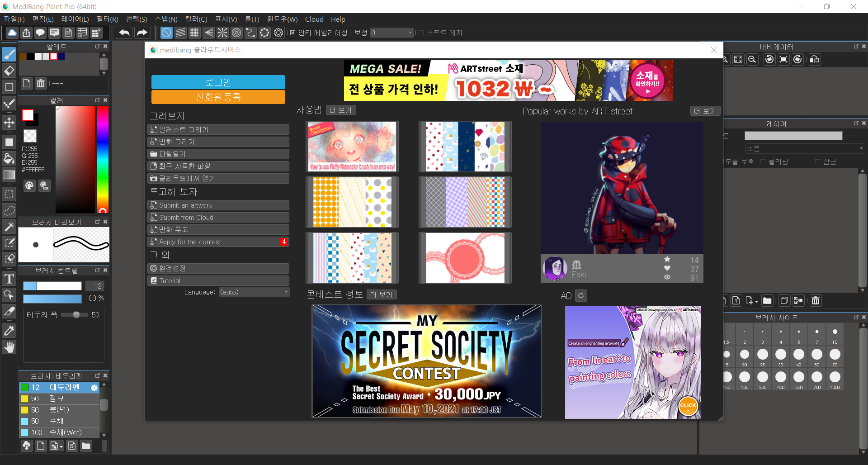The image size is (868, 465).
Task: Click 더 보기 next to 사용법
Action: click(341, 110)
